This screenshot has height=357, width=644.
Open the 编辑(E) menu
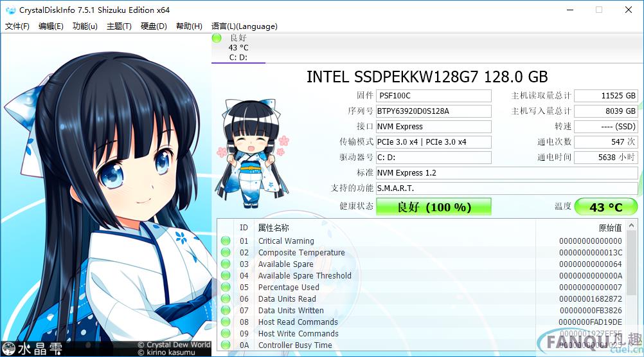point(51,26)
